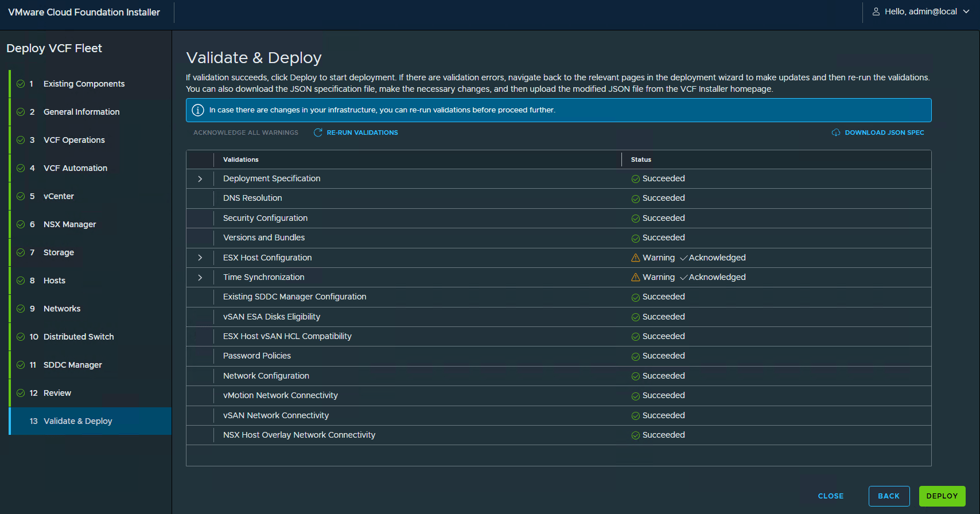Click the Validations column header

241,159
